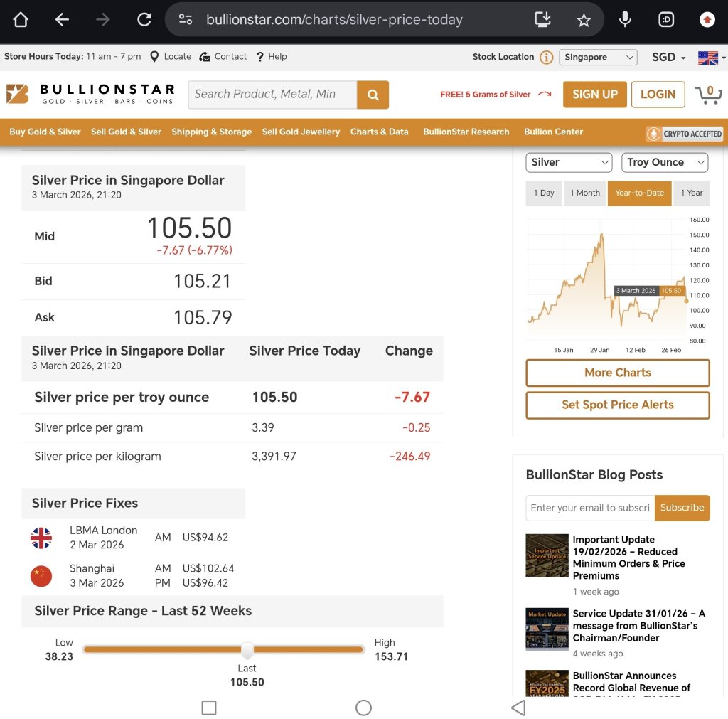The image size is (728, 719).
Task: Click the product search input field
Action: pyautogui.click(x=273, y=95)
